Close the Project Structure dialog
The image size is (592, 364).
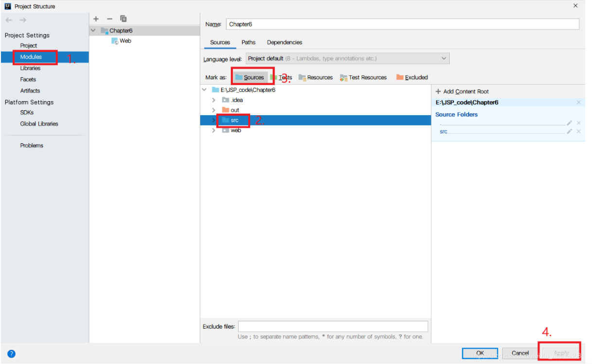point(575,6)
